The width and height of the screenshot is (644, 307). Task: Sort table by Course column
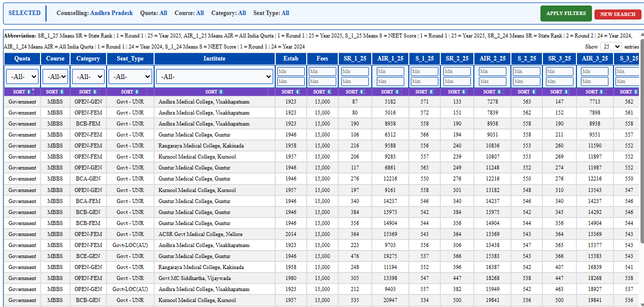coord(55,92)
